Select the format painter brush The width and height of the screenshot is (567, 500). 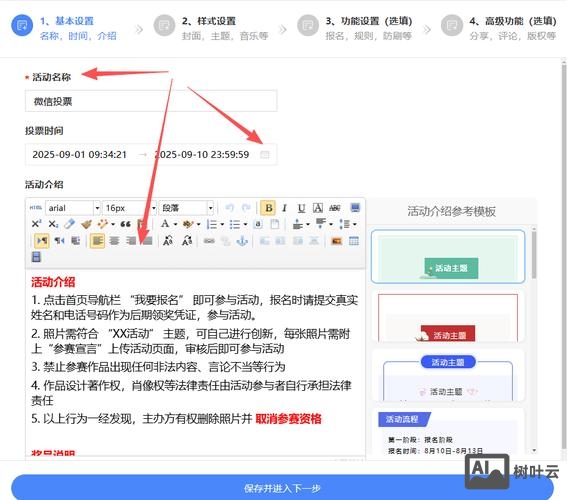(x=86, y=224)
